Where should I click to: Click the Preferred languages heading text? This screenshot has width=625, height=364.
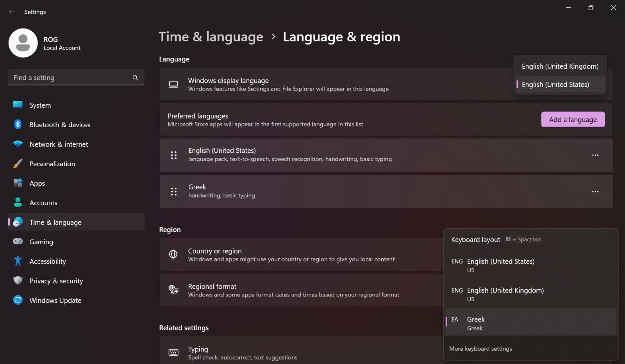pyautogui.click(x=198, y=116)
